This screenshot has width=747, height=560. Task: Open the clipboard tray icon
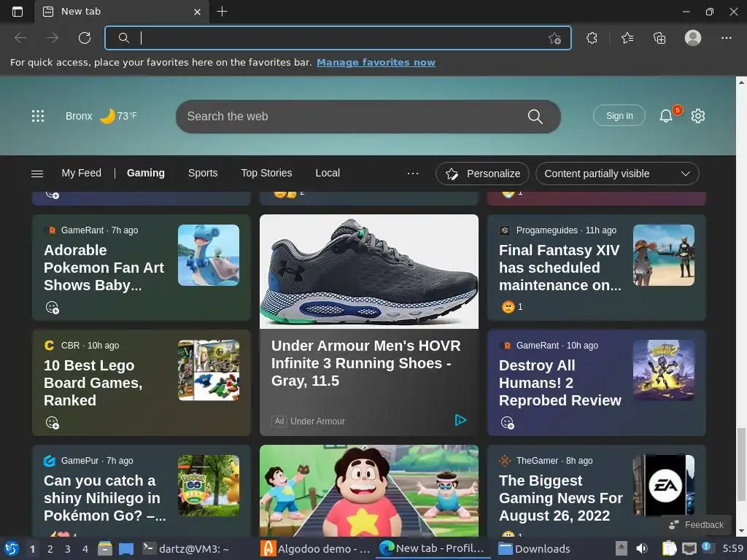(x=669, y=548)
